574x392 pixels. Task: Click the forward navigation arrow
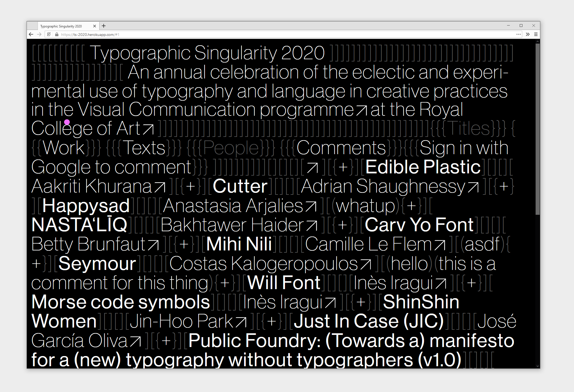click(x=39, y=34)
